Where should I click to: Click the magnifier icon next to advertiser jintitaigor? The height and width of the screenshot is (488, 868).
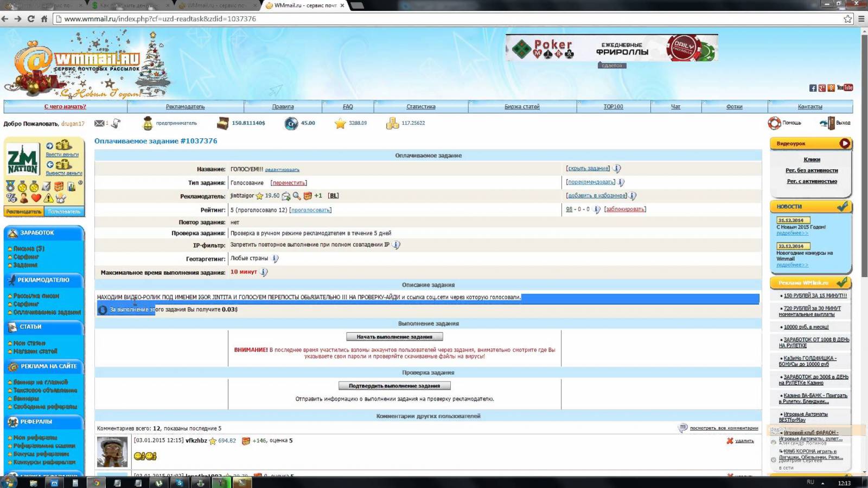point(296,196)
